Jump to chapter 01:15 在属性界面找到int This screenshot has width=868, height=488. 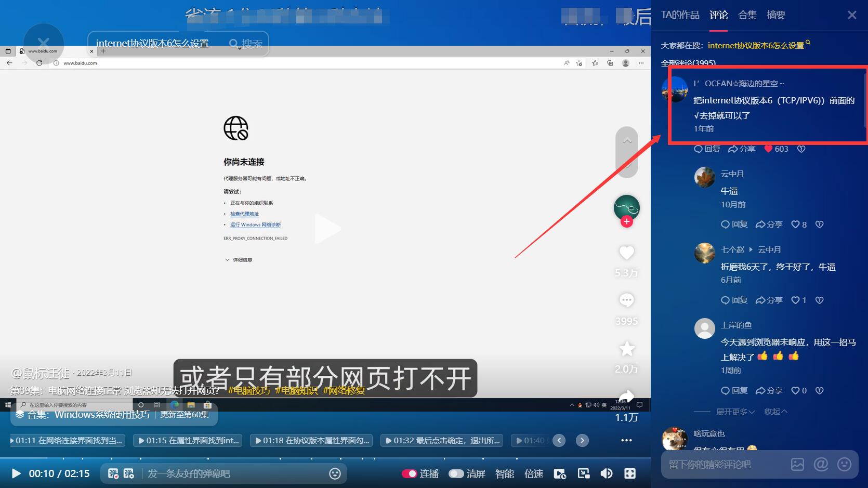coord(189,440)
